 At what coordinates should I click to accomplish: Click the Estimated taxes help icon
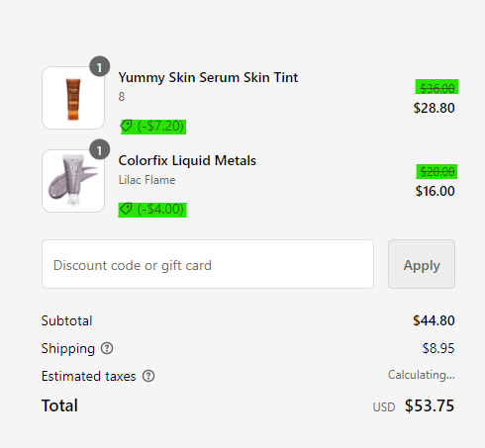(x=148, y=376)
